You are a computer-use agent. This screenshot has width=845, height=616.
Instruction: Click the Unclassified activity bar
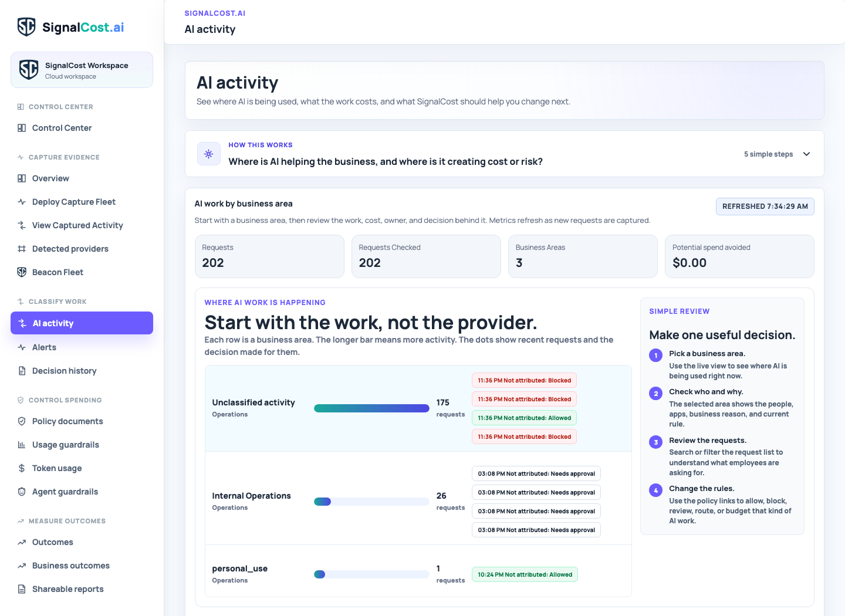coord(371,408)
